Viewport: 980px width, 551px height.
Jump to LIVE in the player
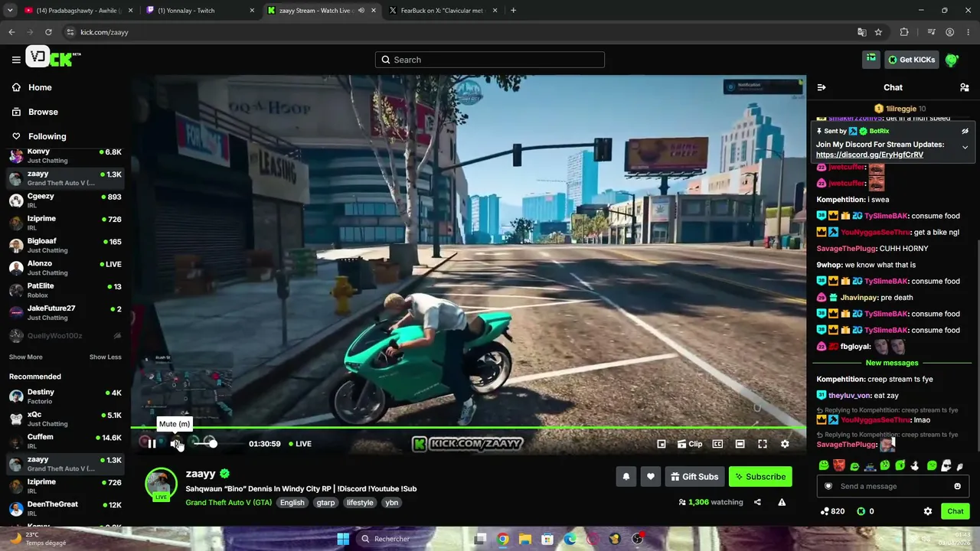pyautogui.click(x=300, y=444)
